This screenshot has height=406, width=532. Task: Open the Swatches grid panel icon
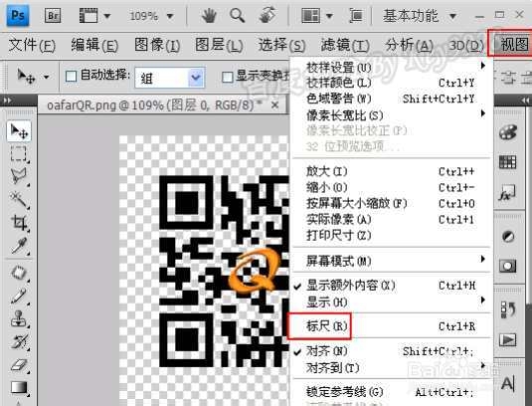508,162
